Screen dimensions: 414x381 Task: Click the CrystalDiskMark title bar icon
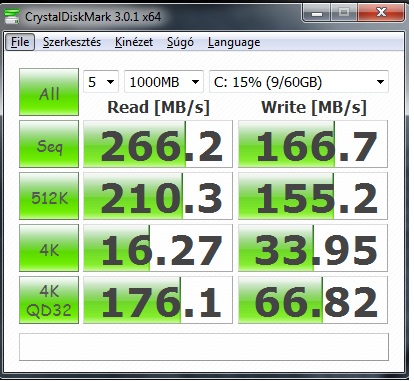point(12,16)
